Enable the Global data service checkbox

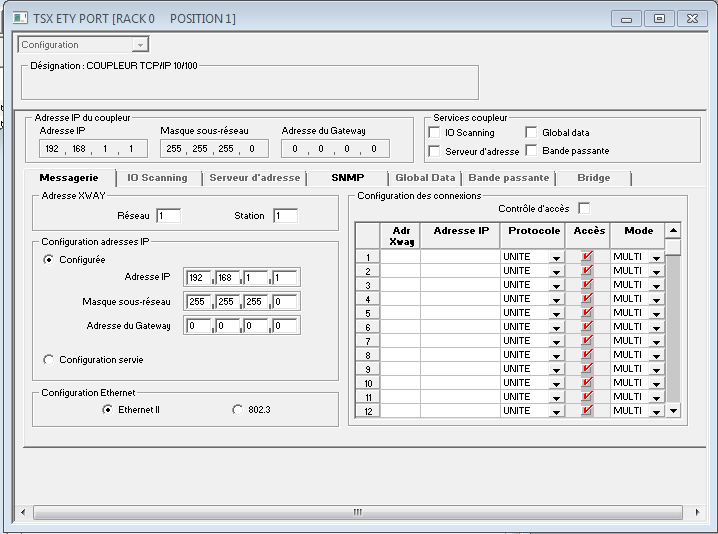531,132
